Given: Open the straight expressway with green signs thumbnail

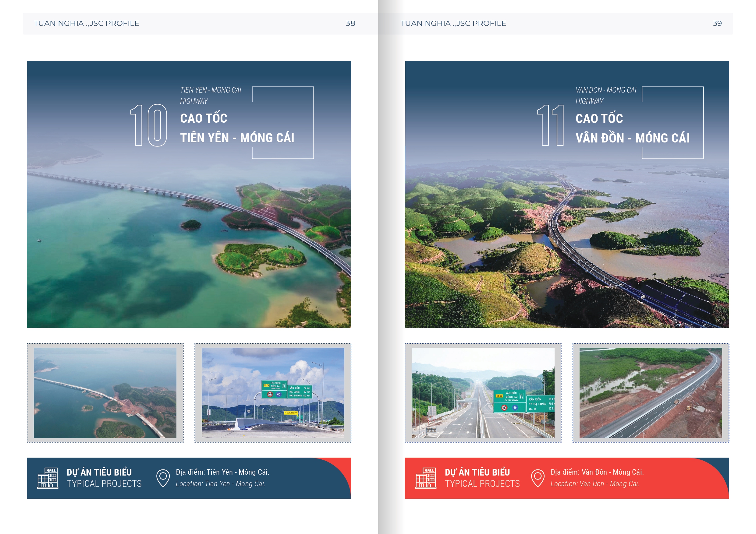Looking at the screenshot, I should pyautogui.click(x=483, y=392).
